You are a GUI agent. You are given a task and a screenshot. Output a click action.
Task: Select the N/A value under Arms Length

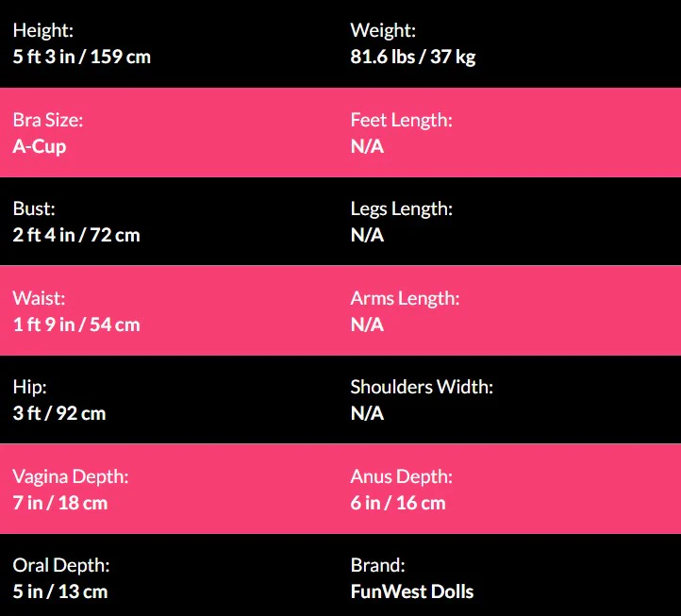[367, 325]
